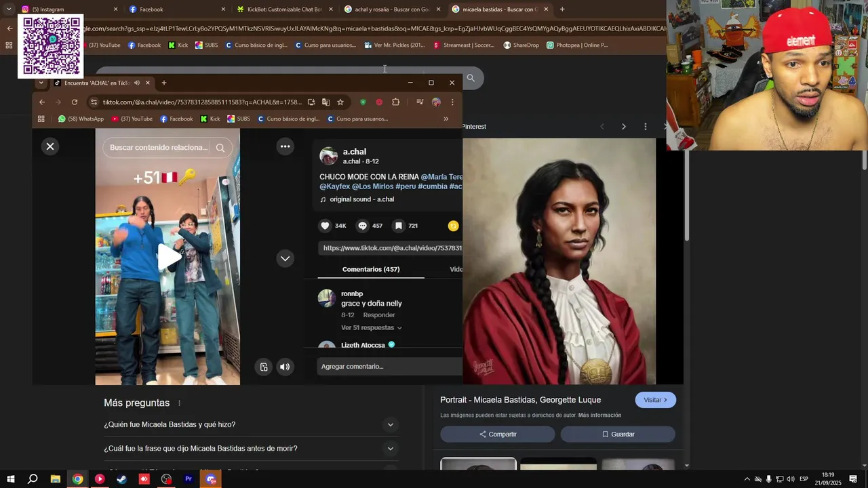The image size is (868, 488).
Task: Switch to the KickBot tab
Action: click(285, 9)
